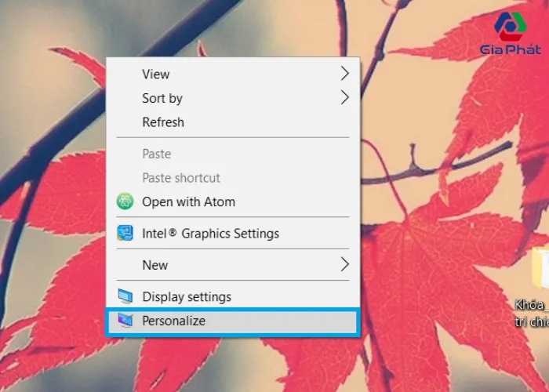
Task: Open the Sort by submenu entry
Action: (233, 98)
